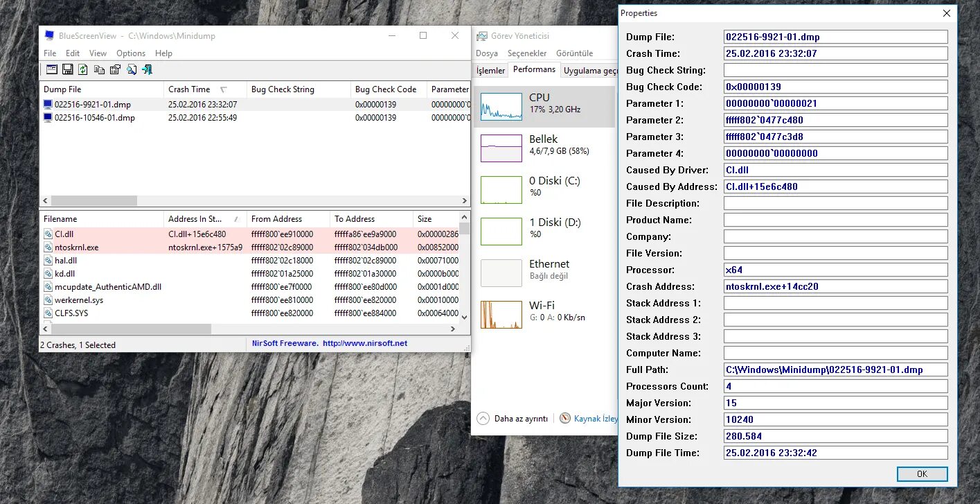Open the Options menu in BlueScreenView
980x504 pixels.
[x=131, y=53]
